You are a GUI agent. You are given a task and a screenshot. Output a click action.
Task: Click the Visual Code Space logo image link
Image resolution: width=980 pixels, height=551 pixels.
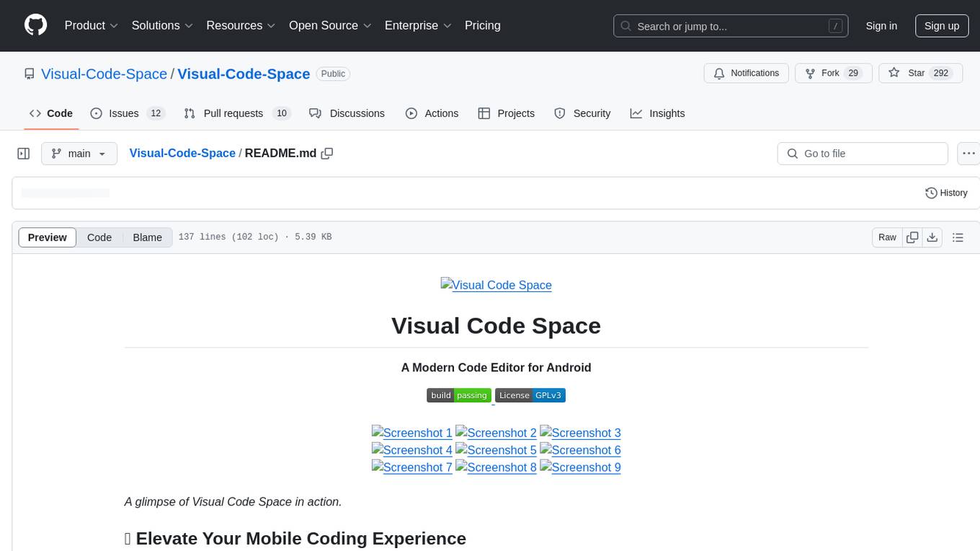pyautogui.click(x=496, y=285)
